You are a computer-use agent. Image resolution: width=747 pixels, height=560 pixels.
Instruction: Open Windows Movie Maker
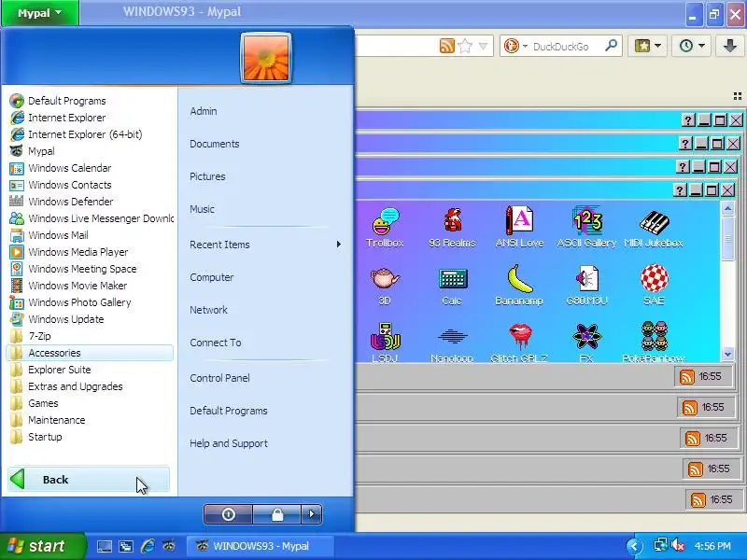click(x=90, y=286)
